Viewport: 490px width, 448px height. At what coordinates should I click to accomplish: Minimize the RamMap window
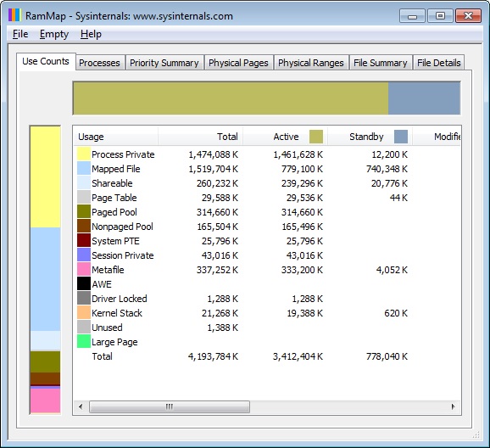coord(412,16)
